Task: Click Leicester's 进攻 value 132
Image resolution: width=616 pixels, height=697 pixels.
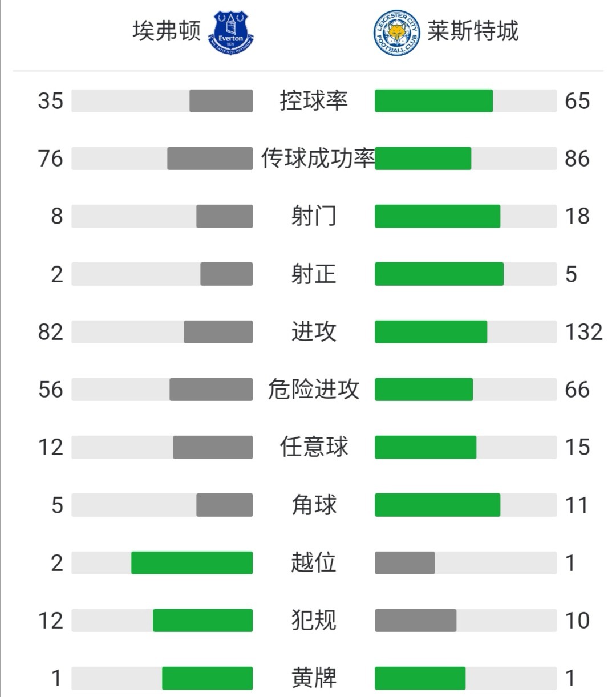Action: click(583, 332)
